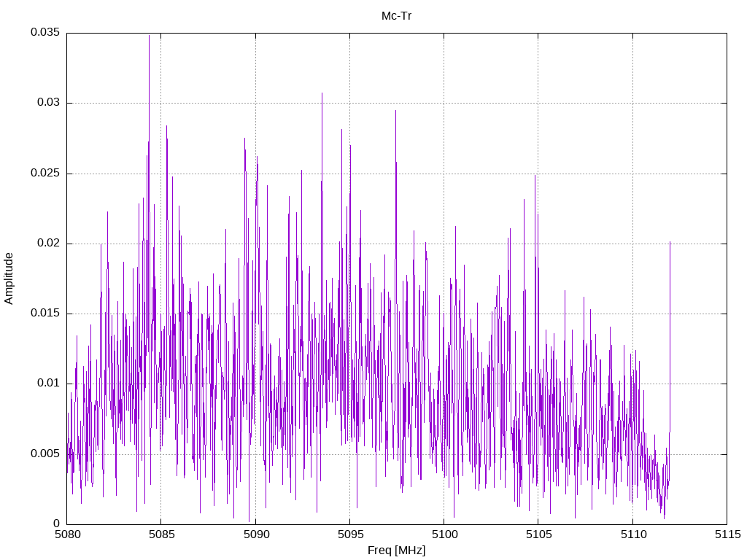Click the y-axis value 0.01
Image resolution: width=747 pixels, height=560 pixels.
tap(49, 384)
